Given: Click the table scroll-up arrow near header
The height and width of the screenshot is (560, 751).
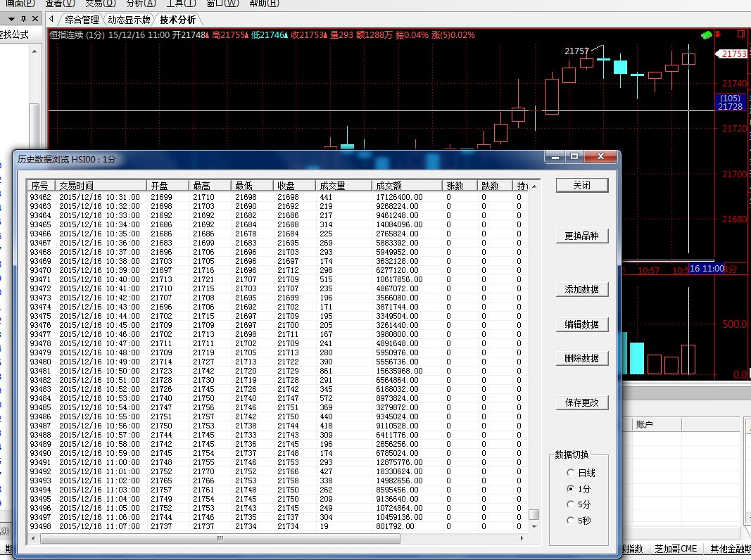Looking at the screenshot, I should 534,186.
